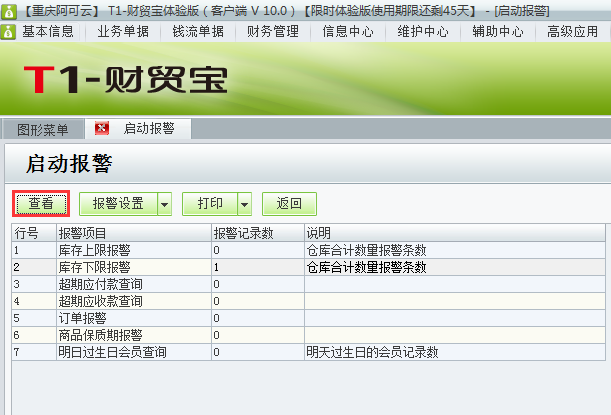Click the 打印 button
Screen dimensions: 611x415
(x=210, y=203)
